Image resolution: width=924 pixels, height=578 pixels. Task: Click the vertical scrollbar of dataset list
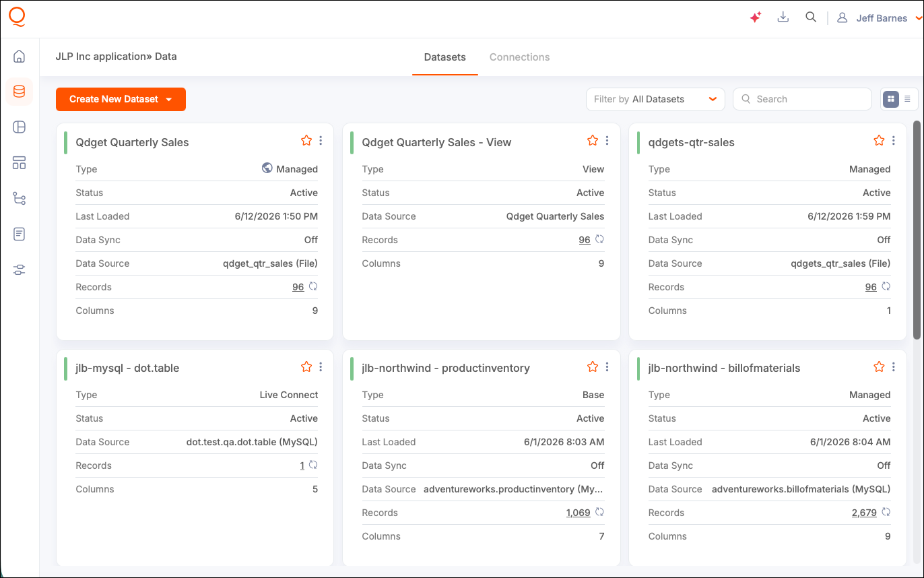[917, 229]
